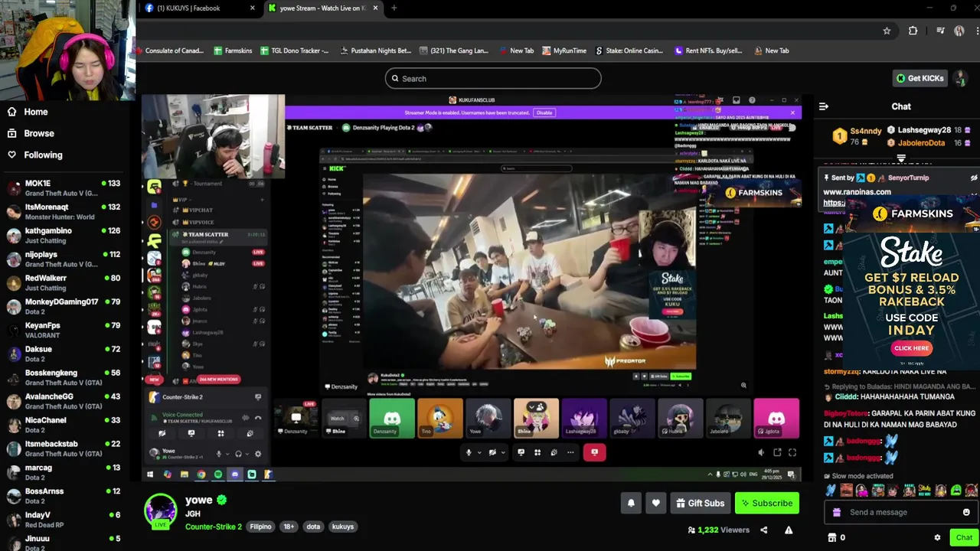
Task: Select Tino participant tile in Discord
Action: [439, 419]
